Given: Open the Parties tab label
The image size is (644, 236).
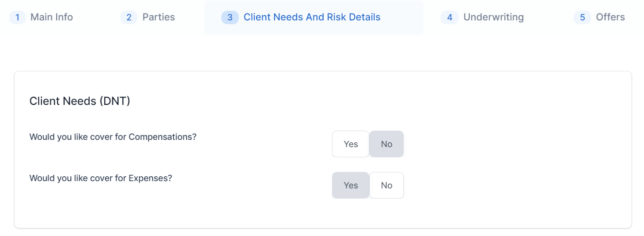Looking at the screenshot, I should click(159, 17).
